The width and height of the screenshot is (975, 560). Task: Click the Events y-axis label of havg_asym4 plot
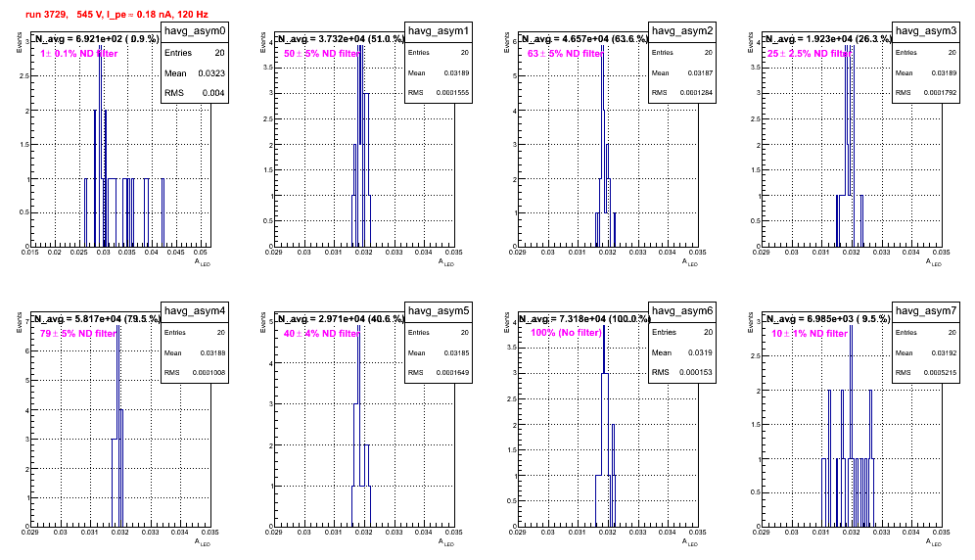coord(19,322)
